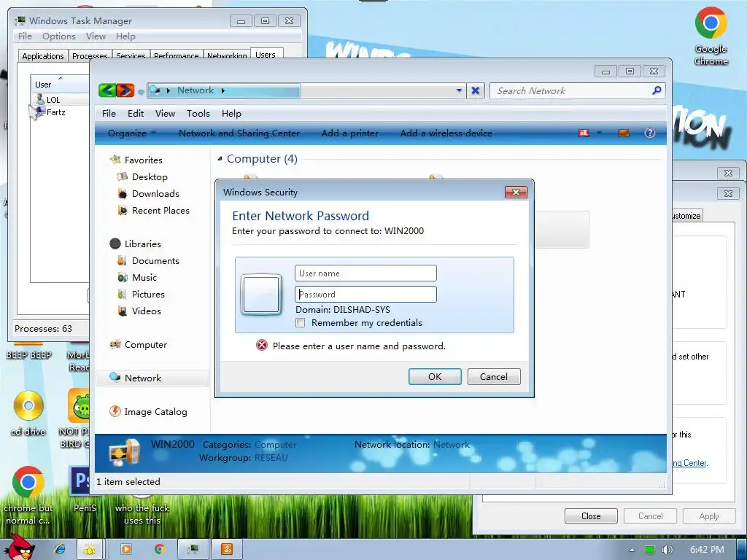Image resolution: width=747 pixels, height=560 pixels.
Task: Open the address bar history dropdown arrow
Action: point(459,90)
